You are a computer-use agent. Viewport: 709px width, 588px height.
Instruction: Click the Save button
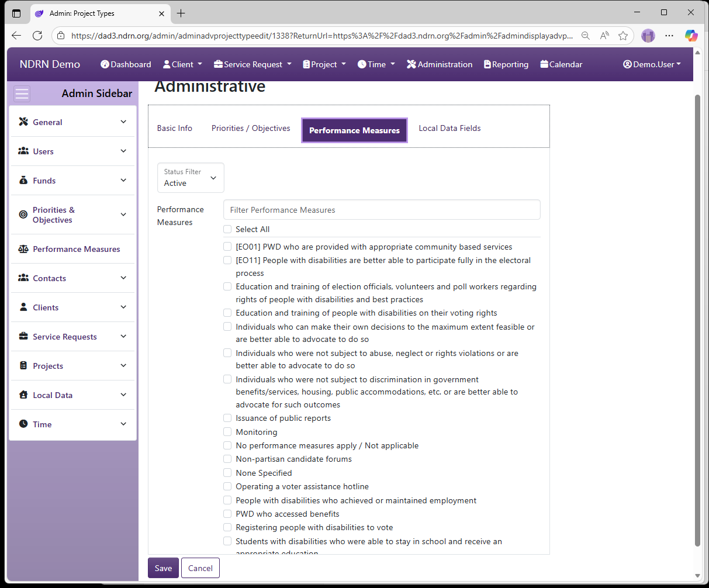pyautogui.click(x=163, y=568)
